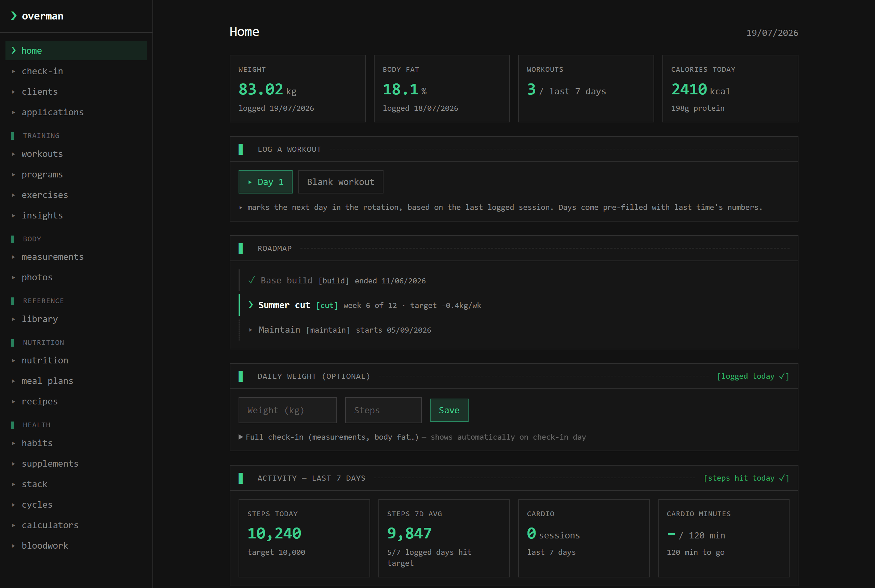Go to check-in page
This screenshot has height=588, width=875.
coord(76,71)
